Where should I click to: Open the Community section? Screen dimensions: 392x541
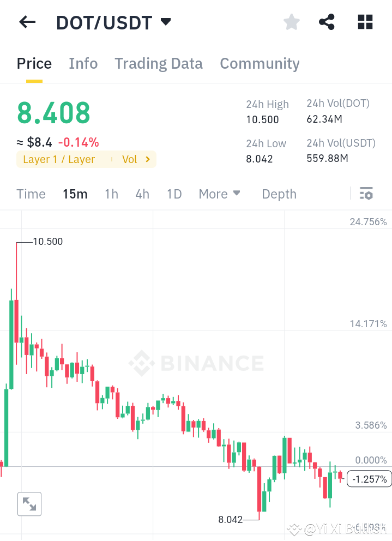pos(260,64)
